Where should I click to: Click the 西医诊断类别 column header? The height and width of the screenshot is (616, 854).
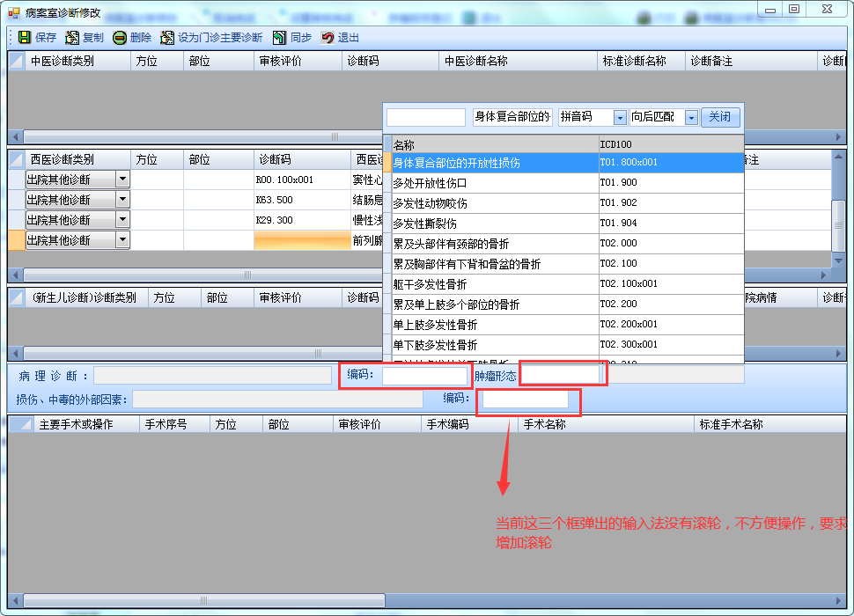[x=77, y=159]
